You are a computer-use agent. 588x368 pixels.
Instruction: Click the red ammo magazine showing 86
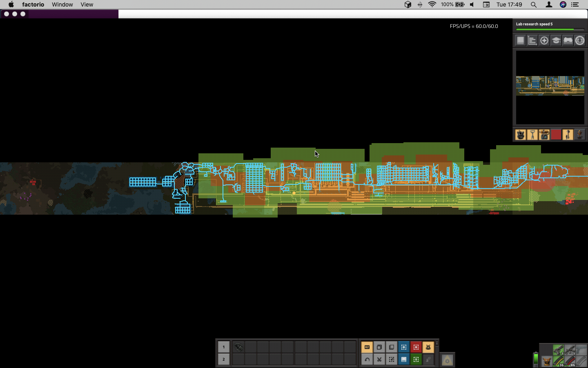(x=570, y=361)
